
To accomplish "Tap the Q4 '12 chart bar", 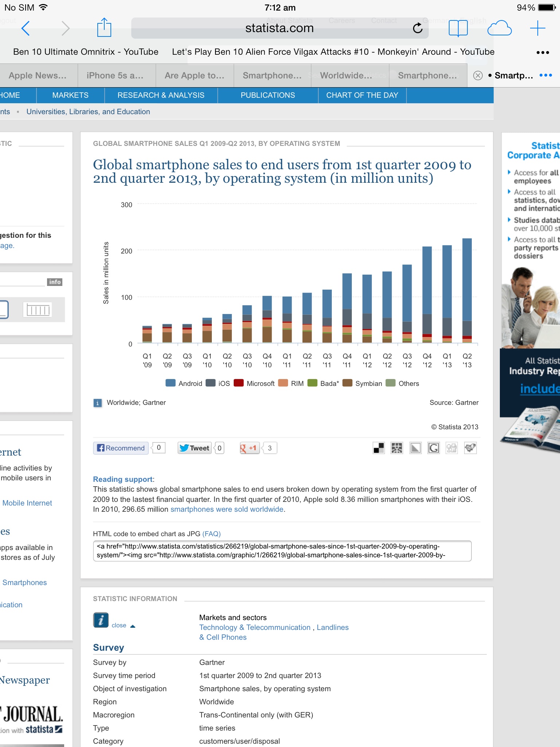I will point(427,295).
